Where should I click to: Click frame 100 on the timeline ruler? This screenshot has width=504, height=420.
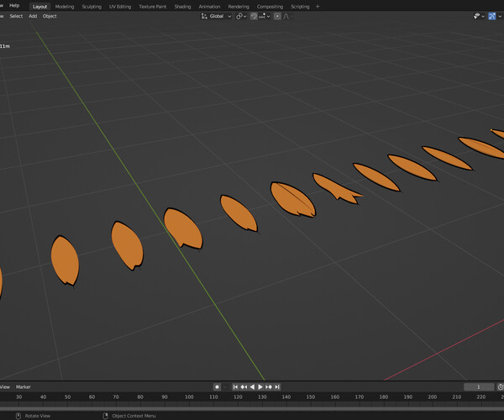(x=189, y=396)
